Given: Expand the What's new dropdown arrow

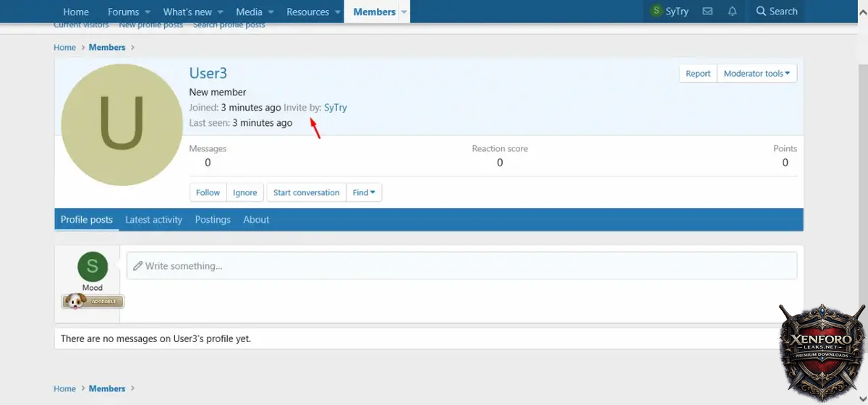Looking at the screenshot, I should [220, 12].
